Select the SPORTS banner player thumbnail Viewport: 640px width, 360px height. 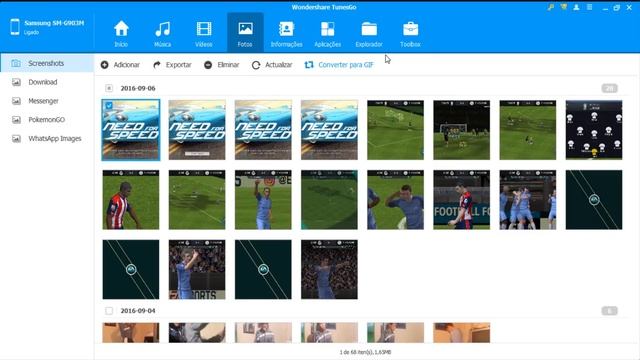(x=197, y=269)
